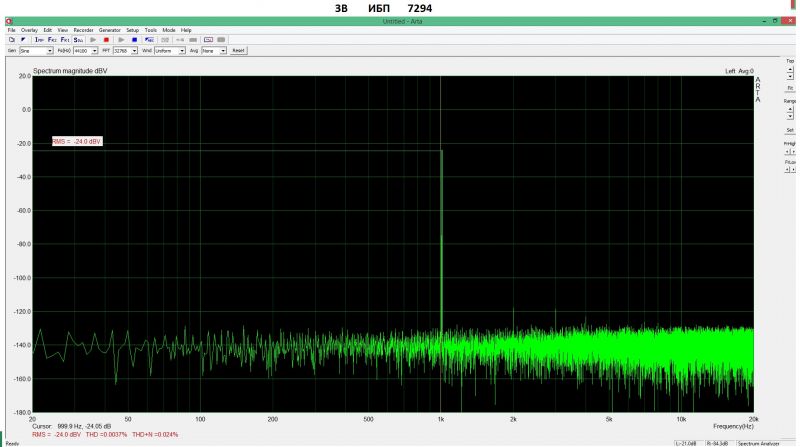800x447 pixels.
Task: Open the Overlay menu
Action: [31, 30]
